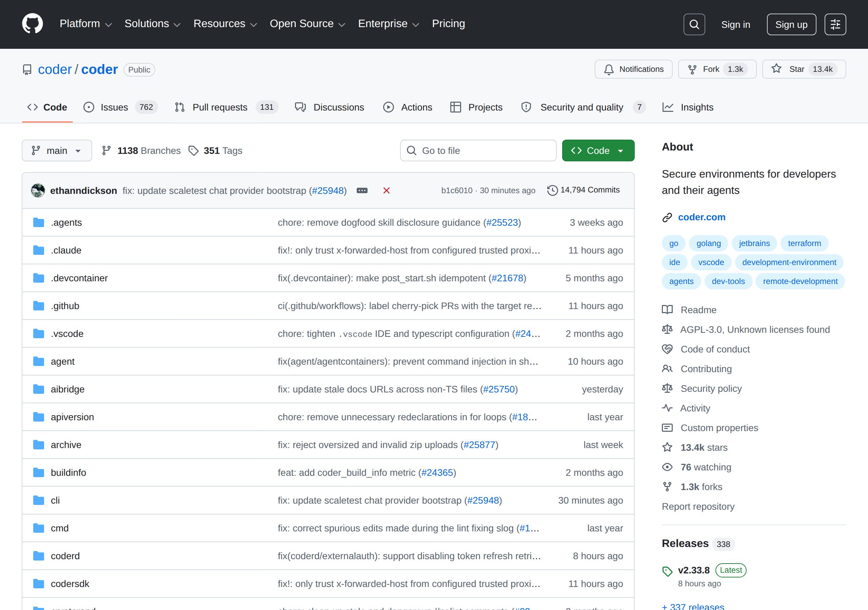Image resolution: width=868 pixels, height=610 pixels.
Task: Click the coder owner link in title
Action: pyautogui.click(x=55, y=69)
